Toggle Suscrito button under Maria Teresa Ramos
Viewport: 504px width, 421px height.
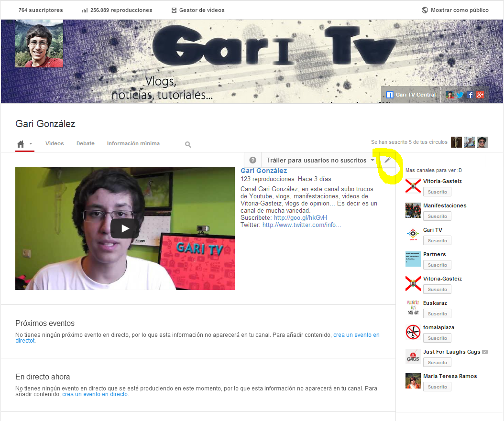coord(438,387)
